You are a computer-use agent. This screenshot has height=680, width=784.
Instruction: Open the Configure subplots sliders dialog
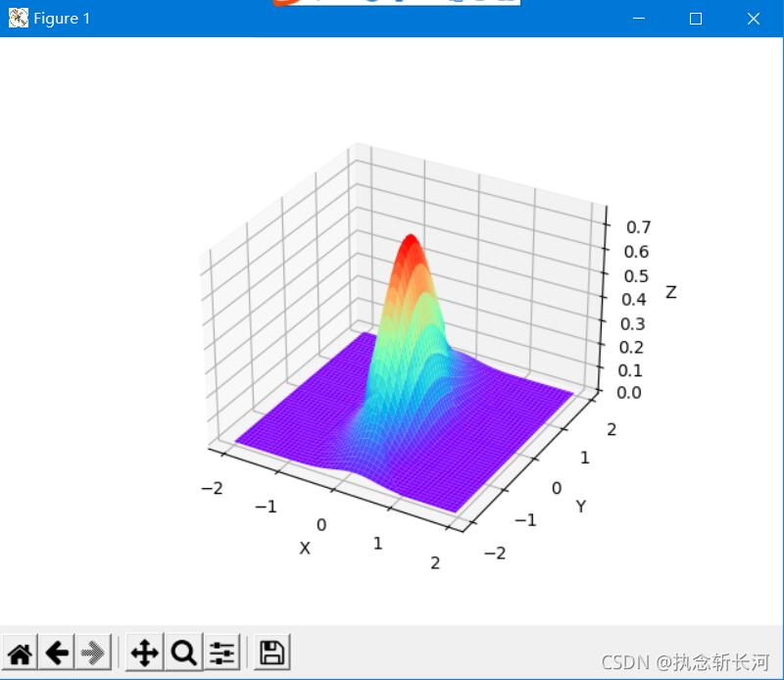point(222,653)
